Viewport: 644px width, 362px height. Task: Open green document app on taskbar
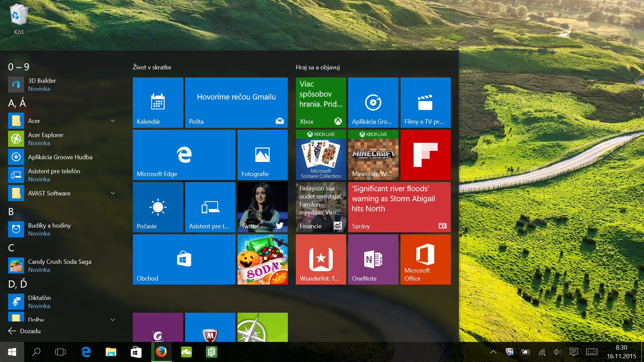tap(212, 352)
